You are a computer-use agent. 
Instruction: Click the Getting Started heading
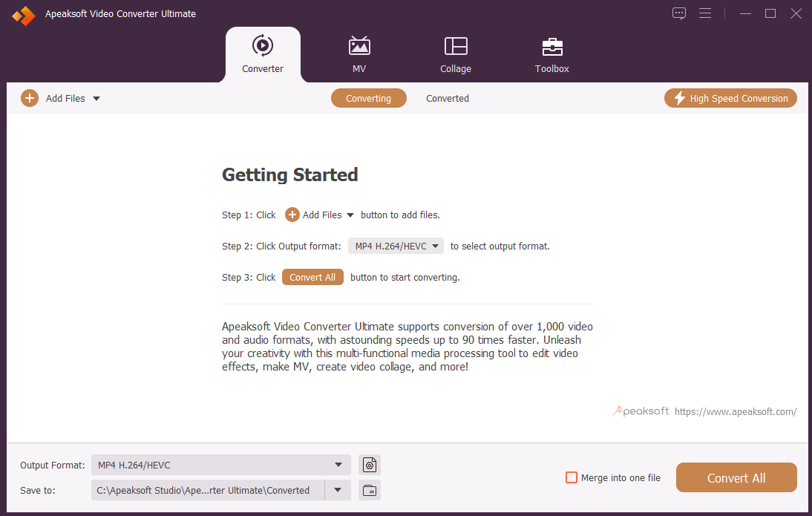[290, 174]
